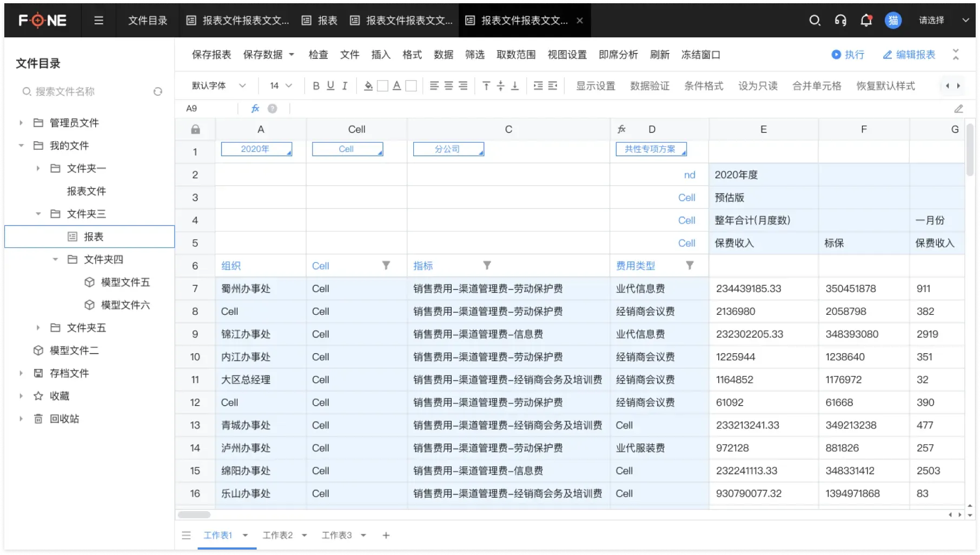The image size is (980, 555).
Task: Click the 执行 run button
Action: tap(847, 55)
